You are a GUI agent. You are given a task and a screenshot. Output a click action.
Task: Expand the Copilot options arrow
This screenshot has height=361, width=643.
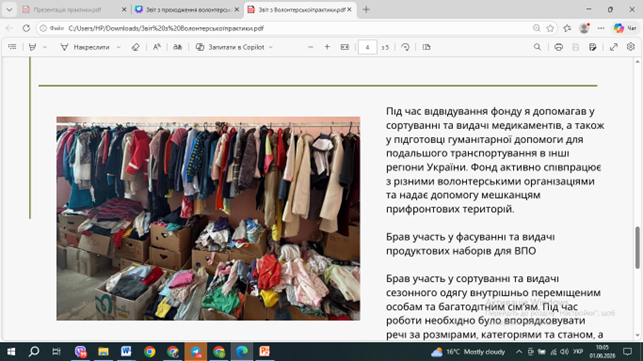pos(271,47)
